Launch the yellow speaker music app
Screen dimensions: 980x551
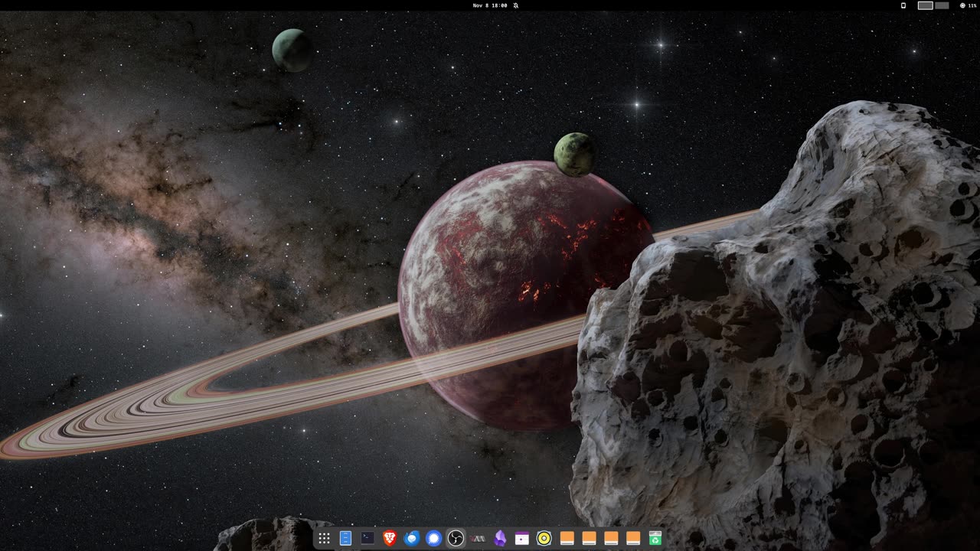[x=544, y=539]
